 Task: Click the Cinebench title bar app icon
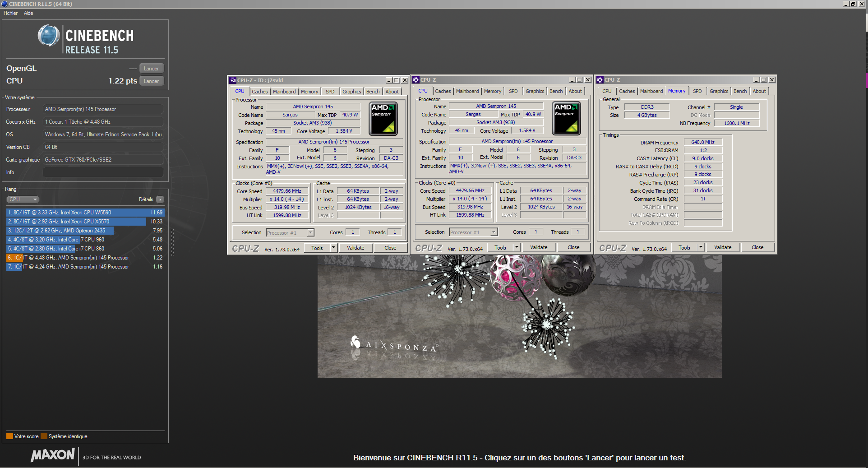click(x=5, y=4)
